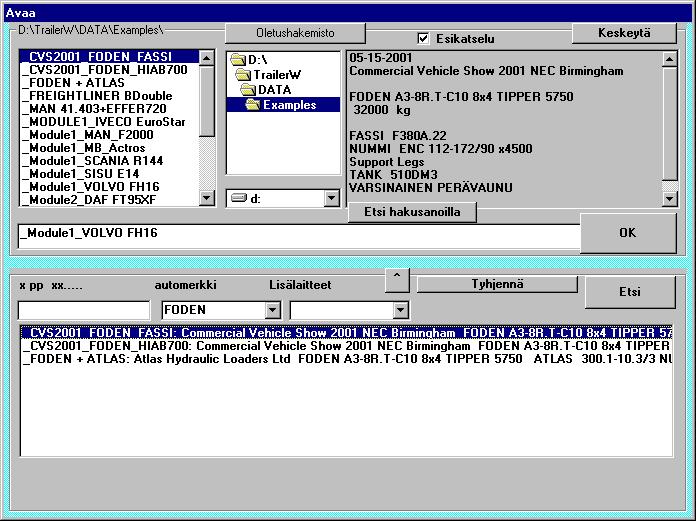
Task: Select _FODEN + ATLAS in file list
Action: (109, 83)
